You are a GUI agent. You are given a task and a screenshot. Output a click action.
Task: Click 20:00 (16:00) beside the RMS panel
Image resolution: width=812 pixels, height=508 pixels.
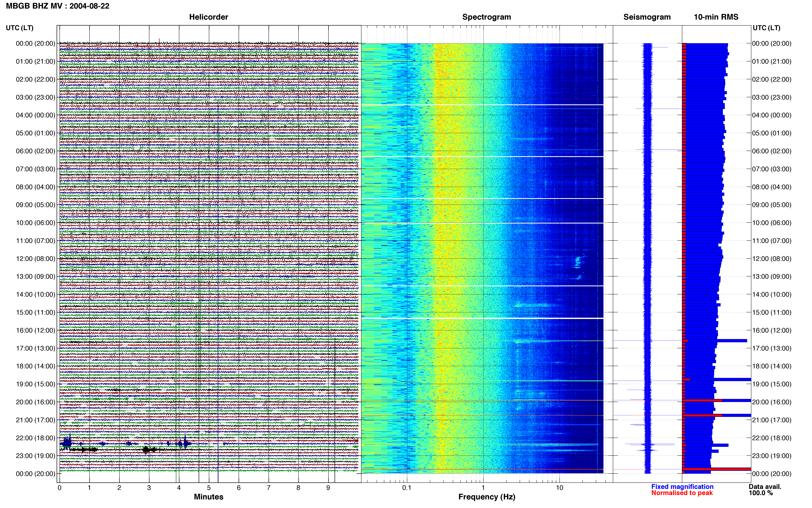click(x=772, y=402)
